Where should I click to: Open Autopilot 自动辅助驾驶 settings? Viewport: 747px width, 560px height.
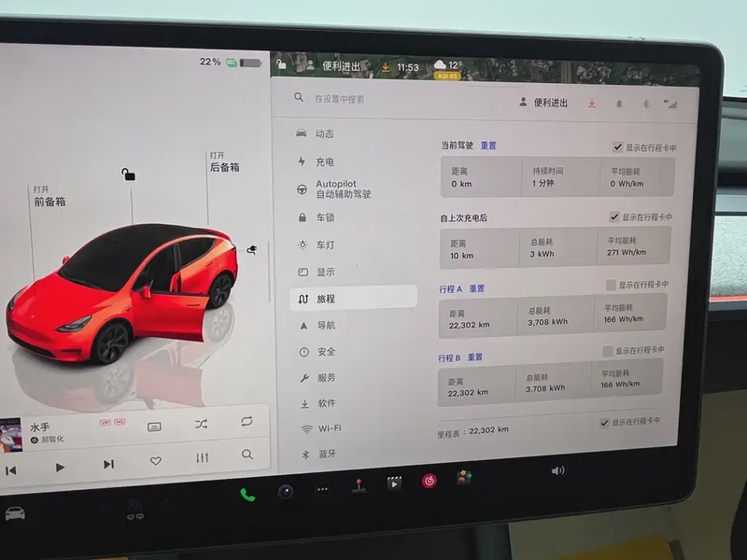343,189
